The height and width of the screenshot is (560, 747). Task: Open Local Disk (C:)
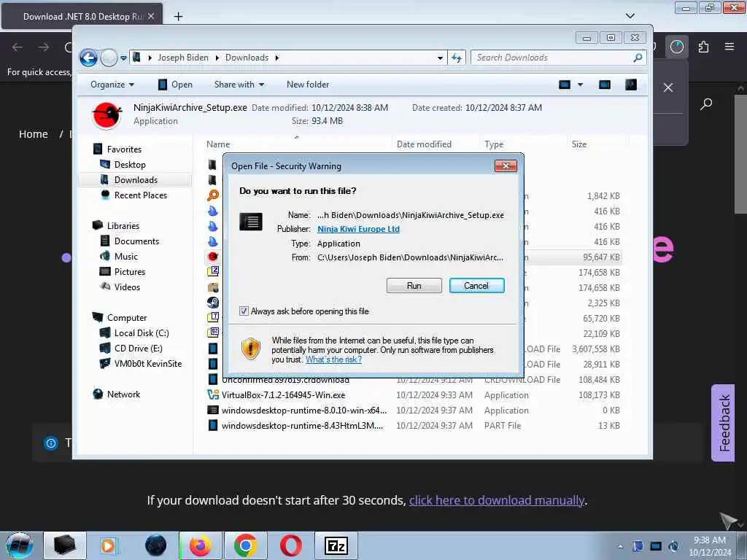coord(142,333)
